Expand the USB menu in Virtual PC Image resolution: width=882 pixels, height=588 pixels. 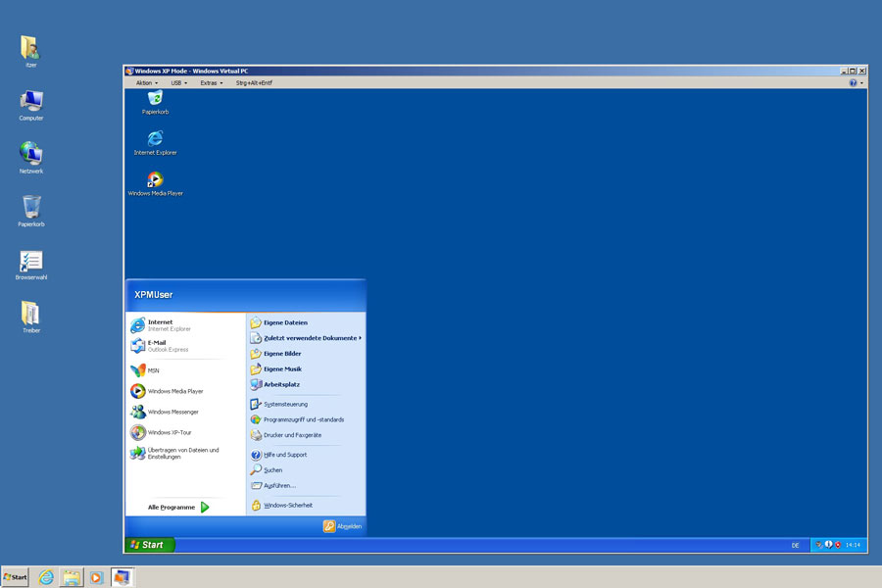pos(179,82)
